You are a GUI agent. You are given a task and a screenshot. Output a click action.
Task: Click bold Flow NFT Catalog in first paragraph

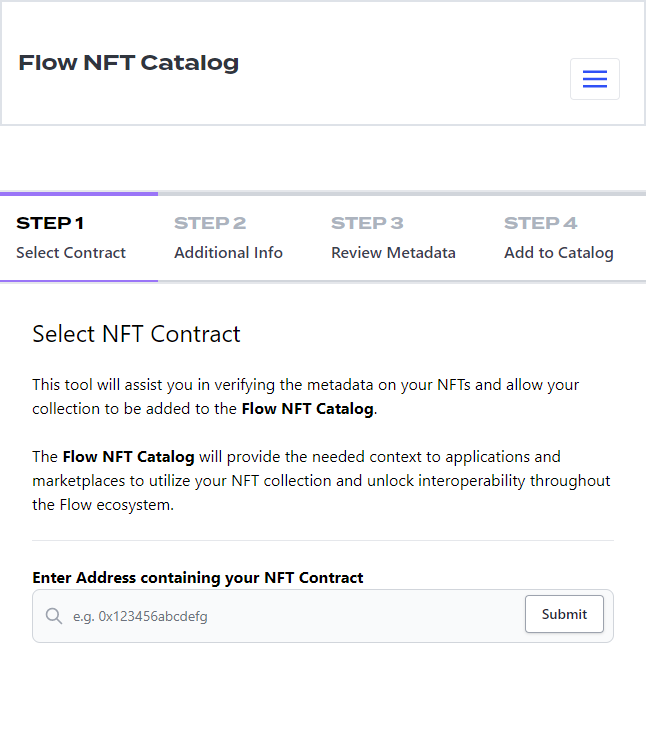tap(307, 409)
